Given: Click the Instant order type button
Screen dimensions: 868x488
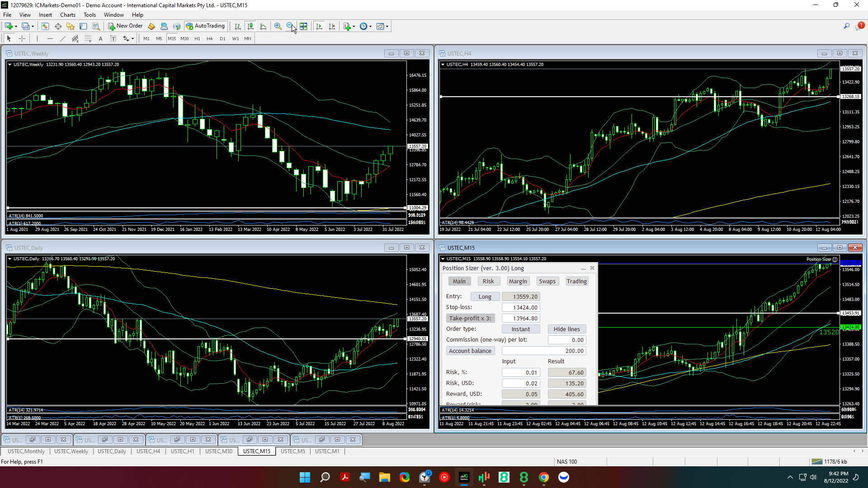Looking at the screenshot, I should tap(520, 329).
